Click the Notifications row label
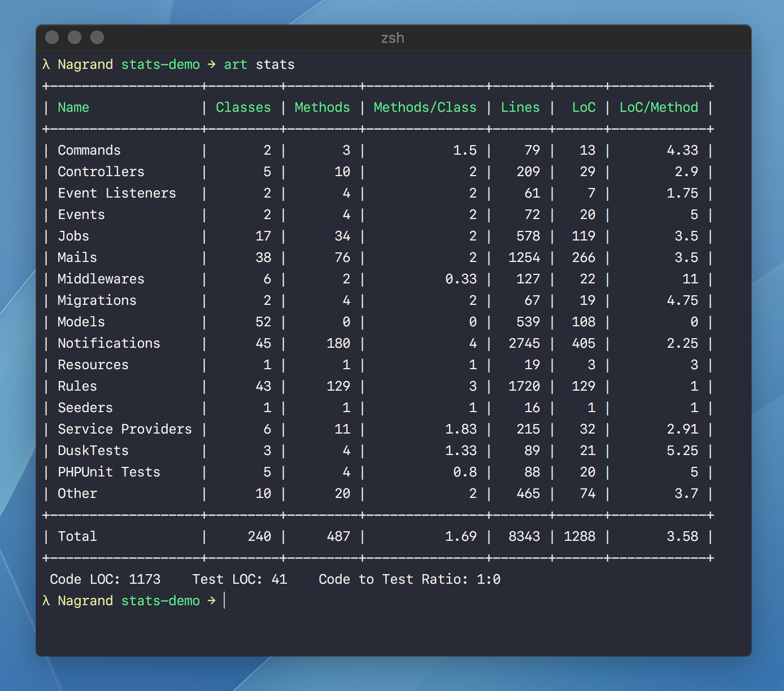This screenshot has height=691, width=784. (108, 343)
